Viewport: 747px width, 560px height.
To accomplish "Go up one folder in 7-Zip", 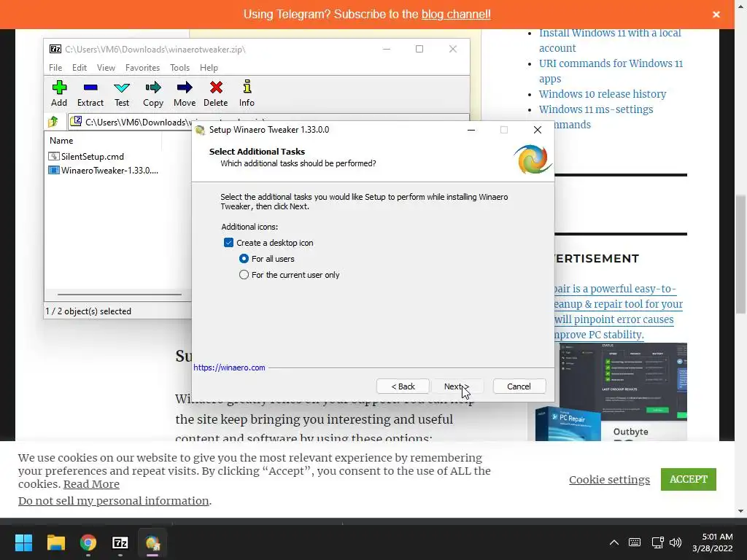I will pyautogui.click(x=53, y=122).
